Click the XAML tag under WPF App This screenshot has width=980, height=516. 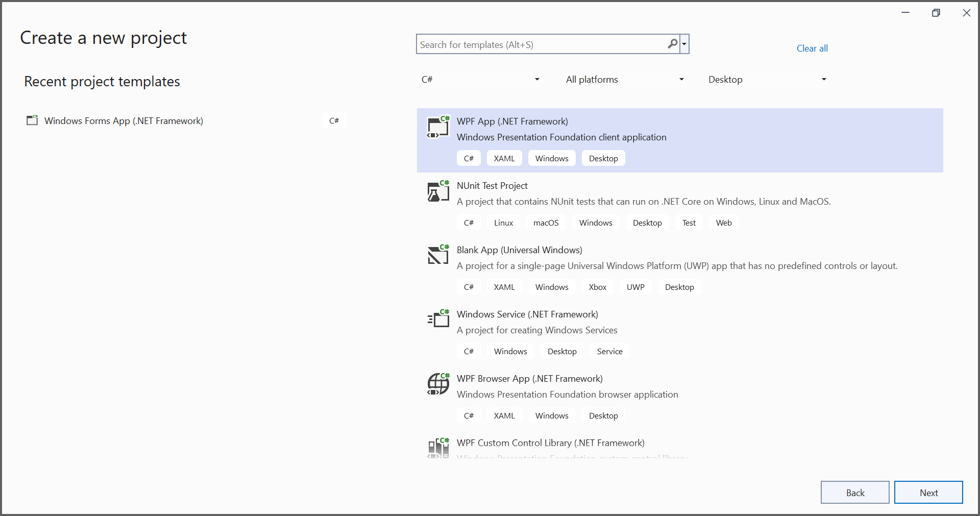[504, 159]
